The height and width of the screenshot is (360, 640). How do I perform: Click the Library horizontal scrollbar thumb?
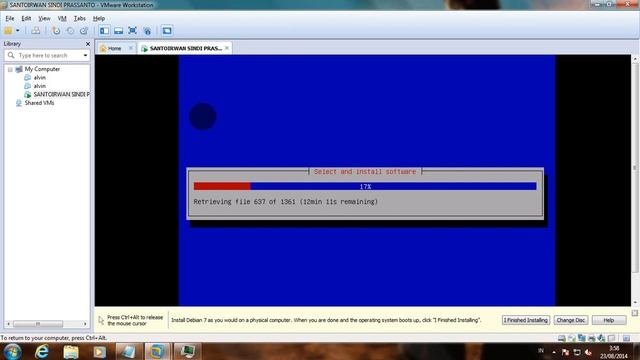click(x=38, y=324)
